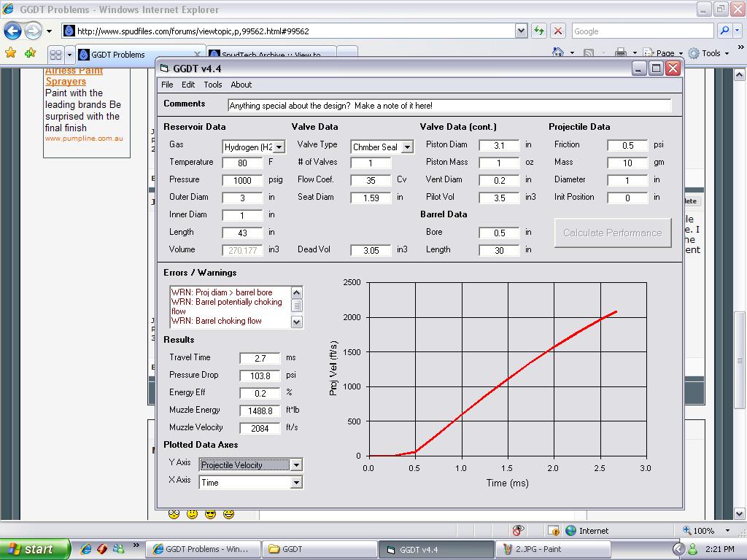Click the red Stop loading icon
This screenshot has height=560, width=747.
pyautogui.click(x=558, y=31)
